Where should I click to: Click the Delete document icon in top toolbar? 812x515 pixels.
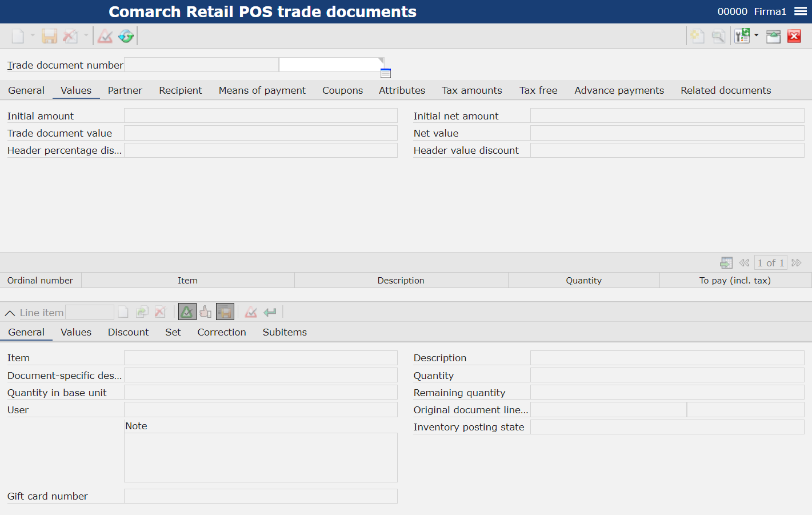[x=70, y=37]
